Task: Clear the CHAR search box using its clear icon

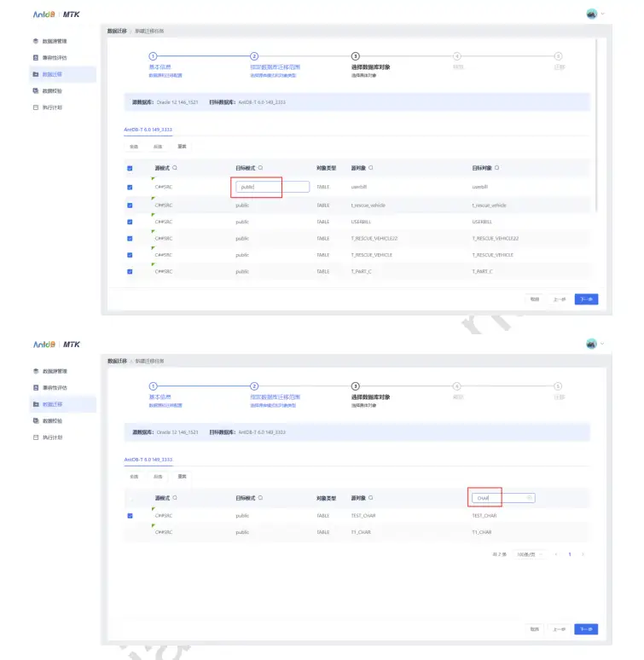Action: (529, 498)
